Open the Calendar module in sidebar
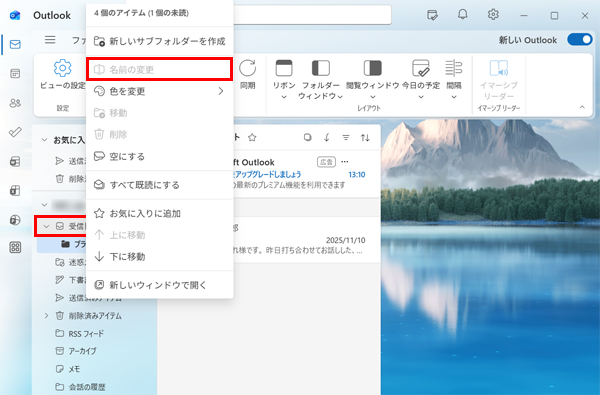600x395 pixels. (x=15, y=73)
